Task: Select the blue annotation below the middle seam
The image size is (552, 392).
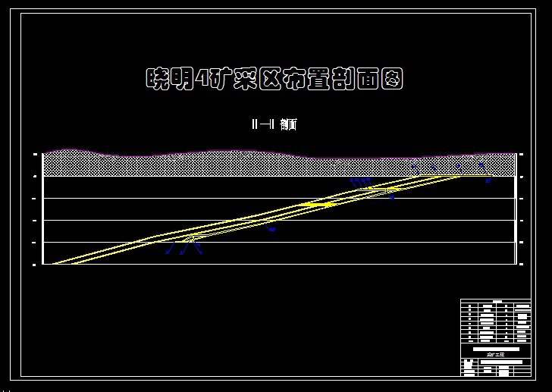Action: pyautogui.click(x=271, y=230)
